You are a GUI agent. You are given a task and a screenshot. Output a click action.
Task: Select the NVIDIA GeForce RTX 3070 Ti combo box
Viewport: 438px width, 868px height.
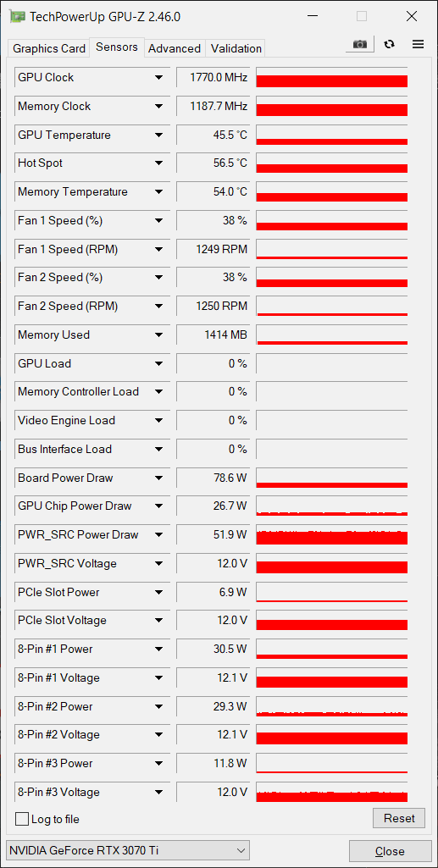pyautogui.click(x=127, y=849)
